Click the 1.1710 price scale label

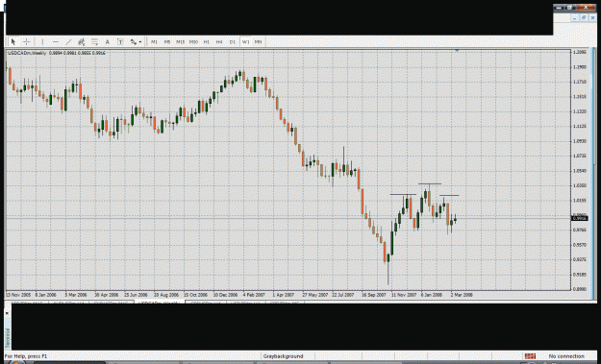click(580, 82)
